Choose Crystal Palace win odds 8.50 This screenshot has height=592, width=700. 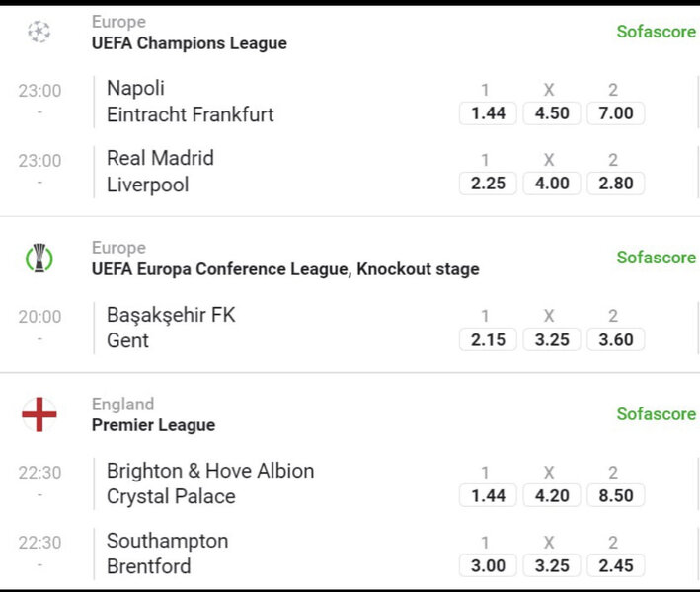tap(616, 495)
